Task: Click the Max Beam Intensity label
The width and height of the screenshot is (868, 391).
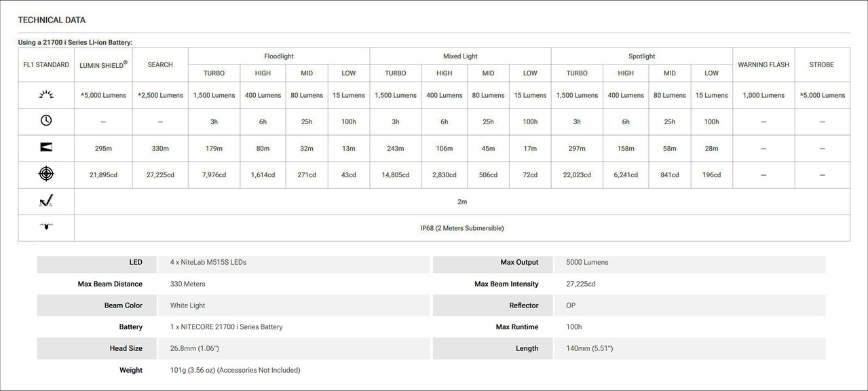Action: pos(506,284)
